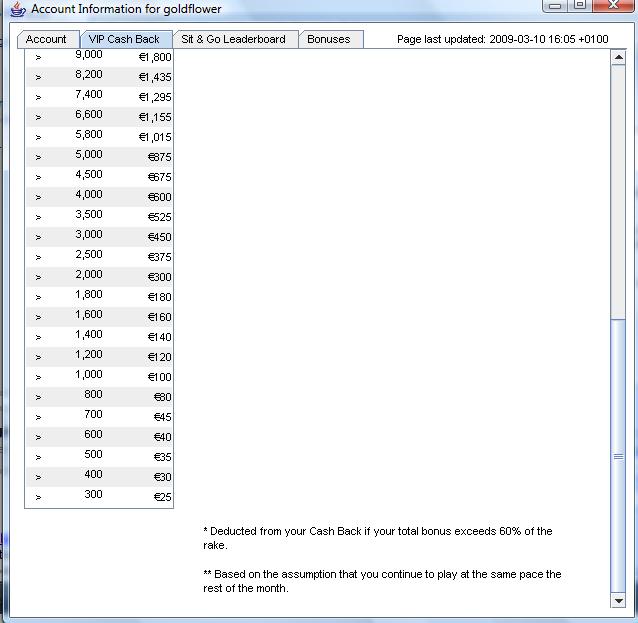Click the 1,800 points cell
Image resolution: width=638 pixels, height=623 pixels.
coord(89,294)
